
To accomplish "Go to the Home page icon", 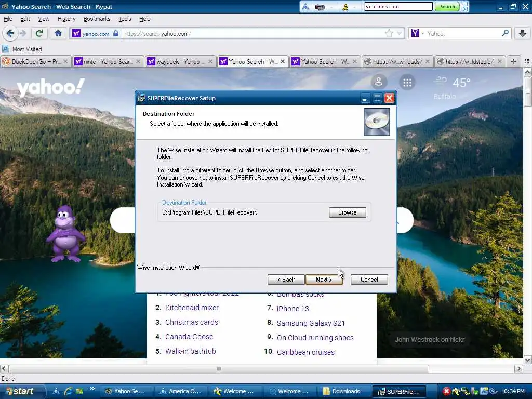I will tap(58, 33).
